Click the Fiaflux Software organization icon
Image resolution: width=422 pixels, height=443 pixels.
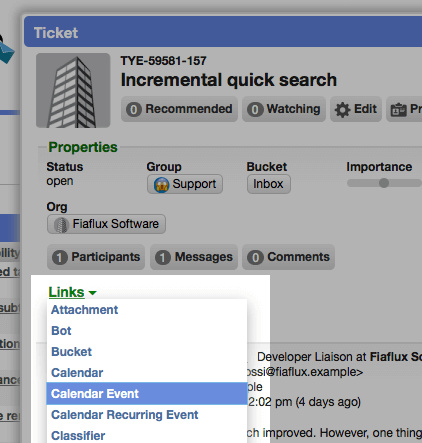(61, 224)
